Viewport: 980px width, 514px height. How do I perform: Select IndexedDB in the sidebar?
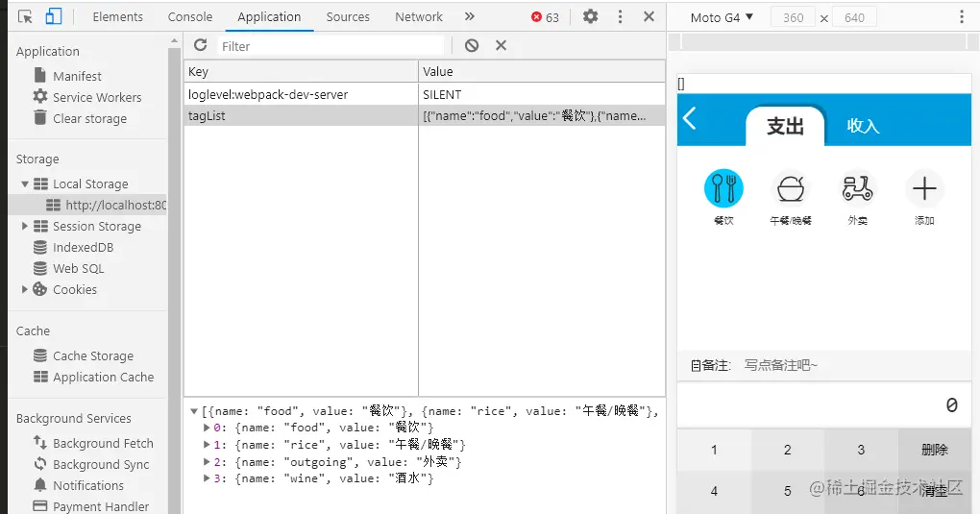click(84, 247)
